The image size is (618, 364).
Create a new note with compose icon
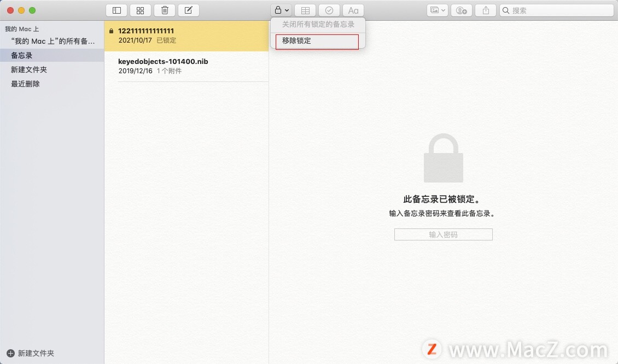(x=189, y=10)
